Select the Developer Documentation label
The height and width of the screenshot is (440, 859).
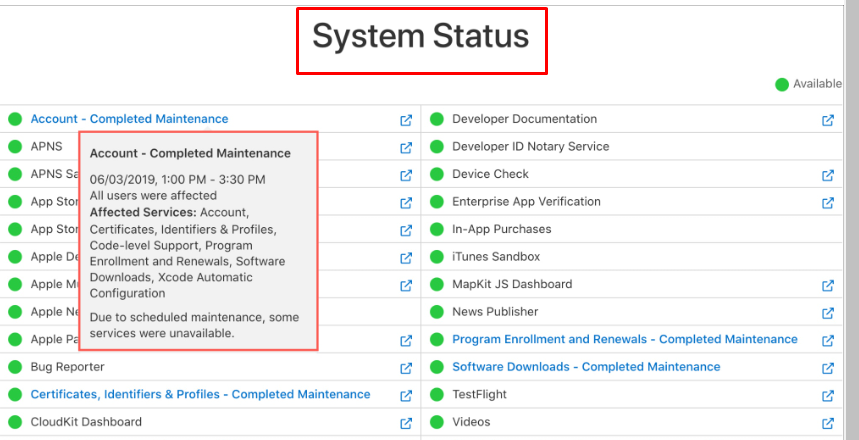point(524,119)
